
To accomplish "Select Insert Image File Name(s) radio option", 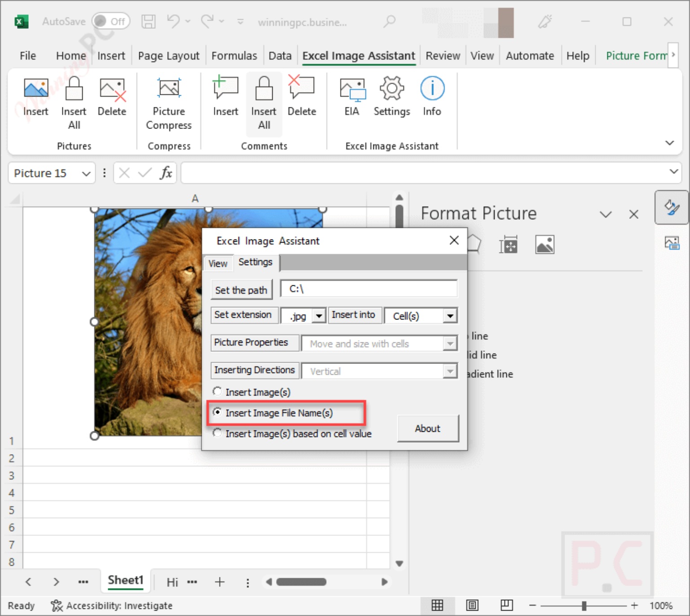I will pyautogui.click(x=217, y=412).
